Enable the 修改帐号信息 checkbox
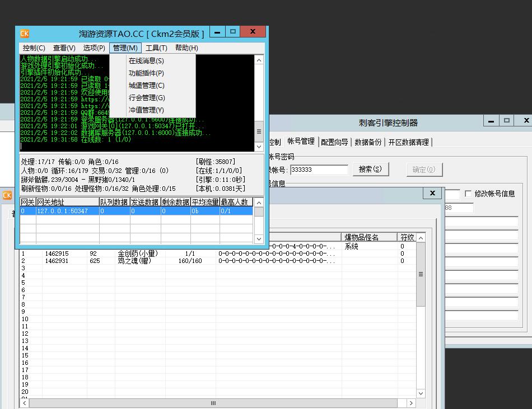This screenshot has width=532, height=409. click(x=469, y=194)
